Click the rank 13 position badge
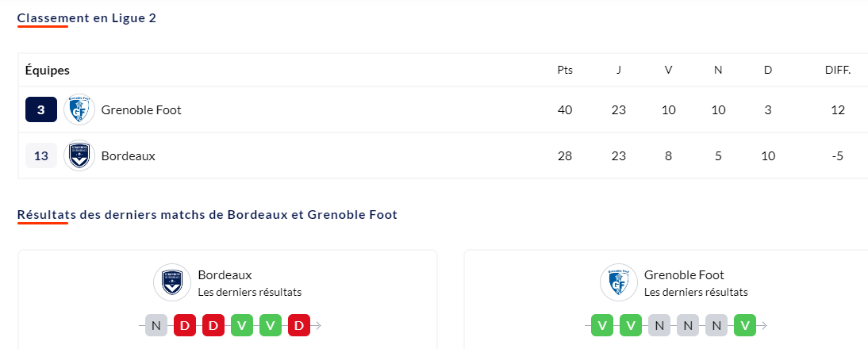This screenshot has height=349, width=868. coord(41,155)
